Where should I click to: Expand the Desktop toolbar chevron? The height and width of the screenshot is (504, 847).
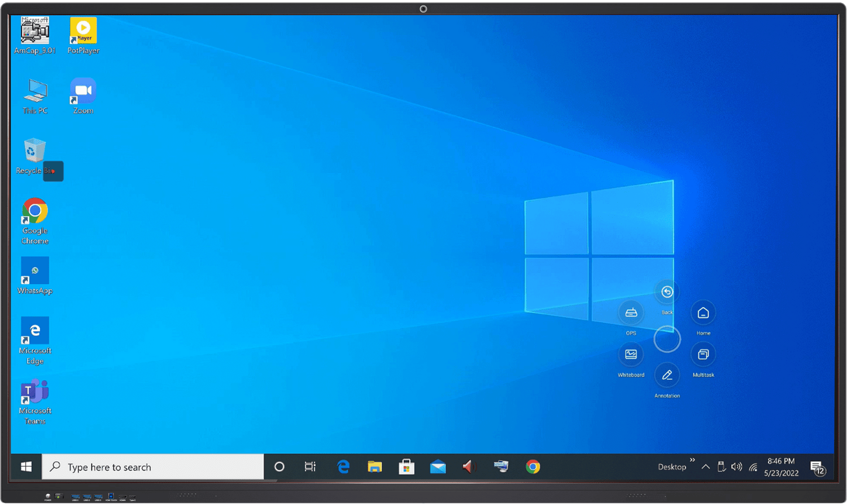click(692, 460)
